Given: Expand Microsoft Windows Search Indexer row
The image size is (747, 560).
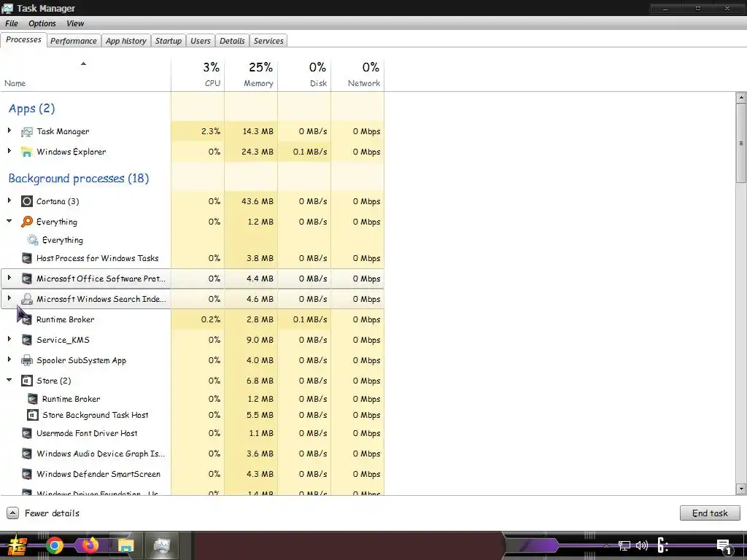Looking at the screenshot, I should pyautogui.click(x=9, y=298).
